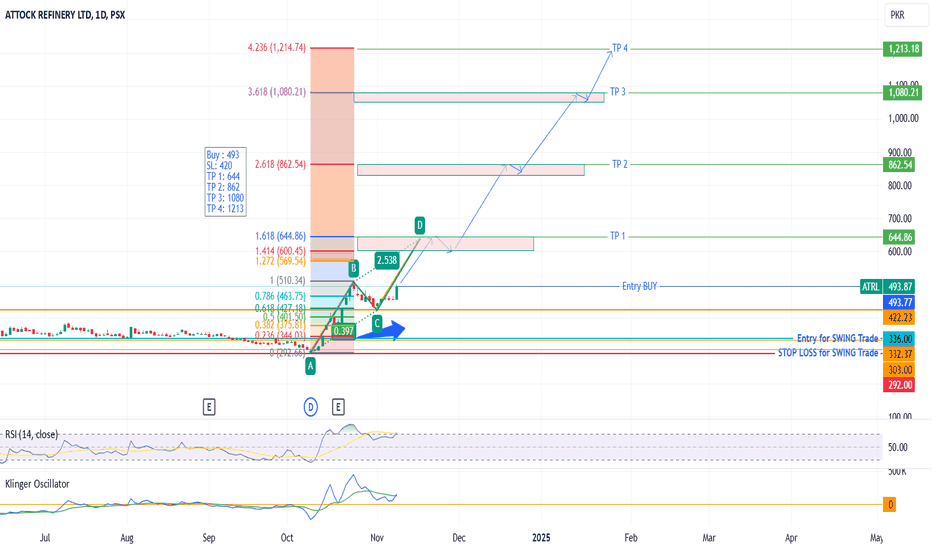The height and width of the screenshot is (550, 932).
Task: Select the ATRL symbol price tag
Action: click(870, 287)
